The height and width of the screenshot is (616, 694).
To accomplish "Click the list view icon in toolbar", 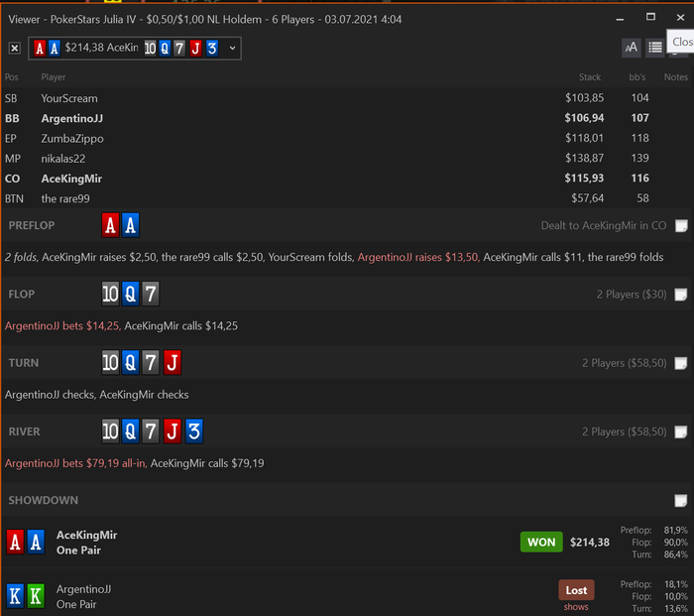I will (655, 48).
